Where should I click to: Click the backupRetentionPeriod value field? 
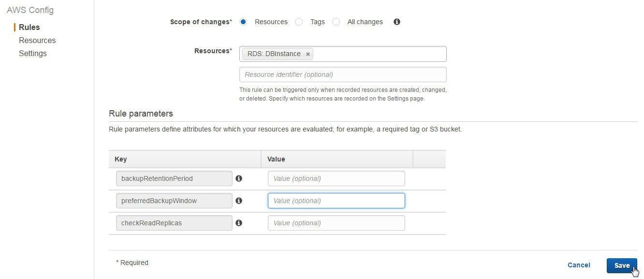point(336,178)
